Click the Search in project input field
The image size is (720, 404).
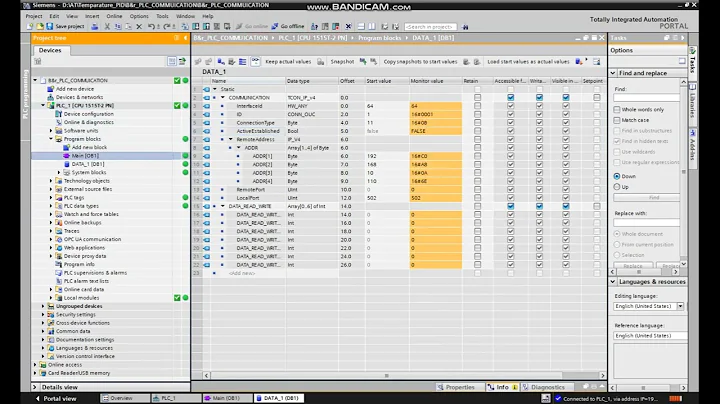[430, 27]
